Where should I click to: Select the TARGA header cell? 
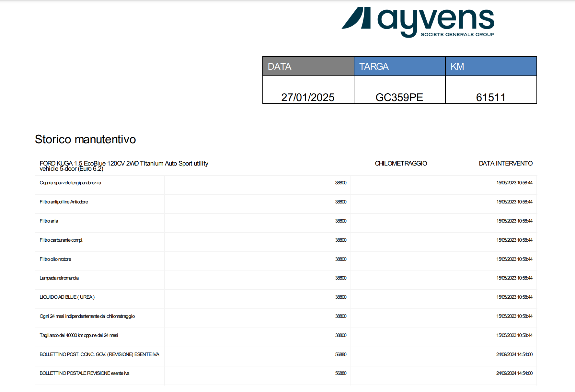(x=400, y=66)
